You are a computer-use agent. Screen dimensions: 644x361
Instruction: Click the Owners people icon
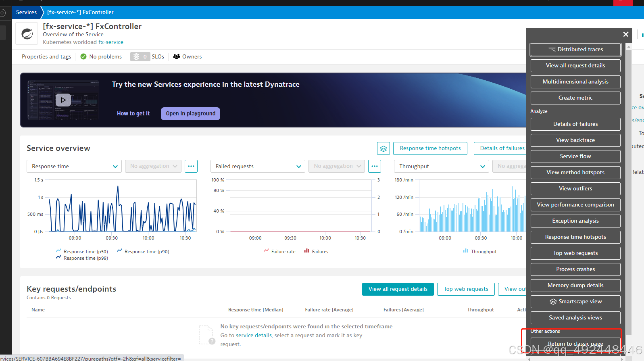(x=177, y=56)
